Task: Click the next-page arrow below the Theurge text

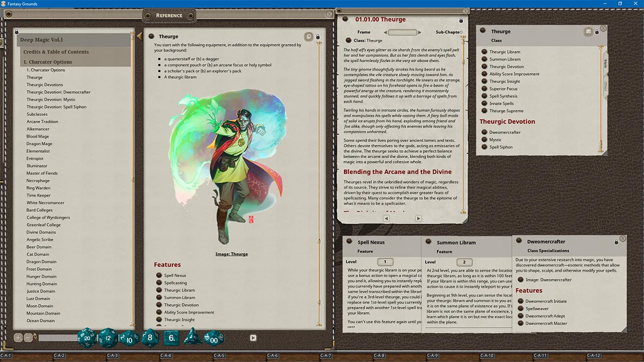Action: pos(419,218)
